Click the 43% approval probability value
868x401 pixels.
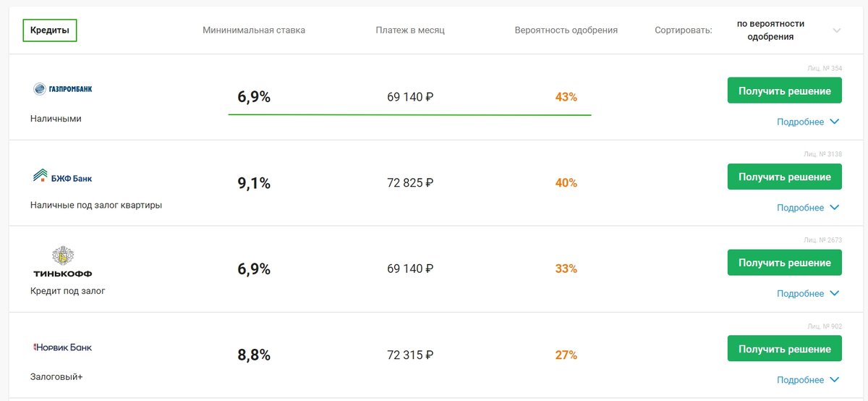[x=566, y=97]
